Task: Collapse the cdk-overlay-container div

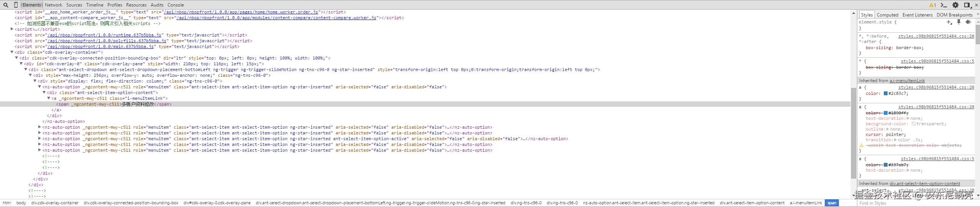Action: (x=12, y=52)
